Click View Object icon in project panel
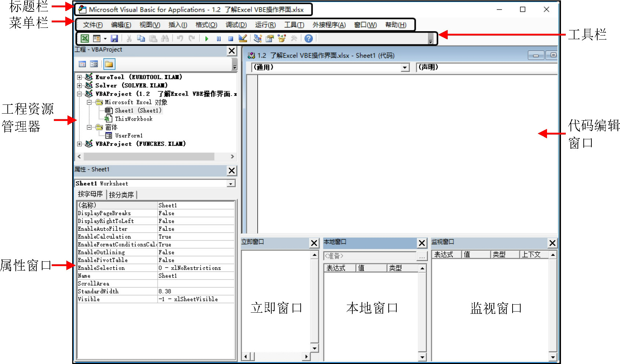Image resolution: width=620 pixels, height=364 pixels. pyautogui.click(x=94, y=64)
